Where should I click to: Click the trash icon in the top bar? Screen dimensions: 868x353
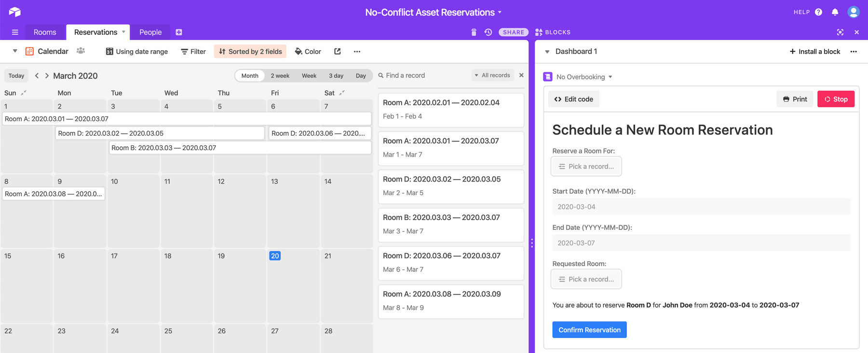[474, 32]
